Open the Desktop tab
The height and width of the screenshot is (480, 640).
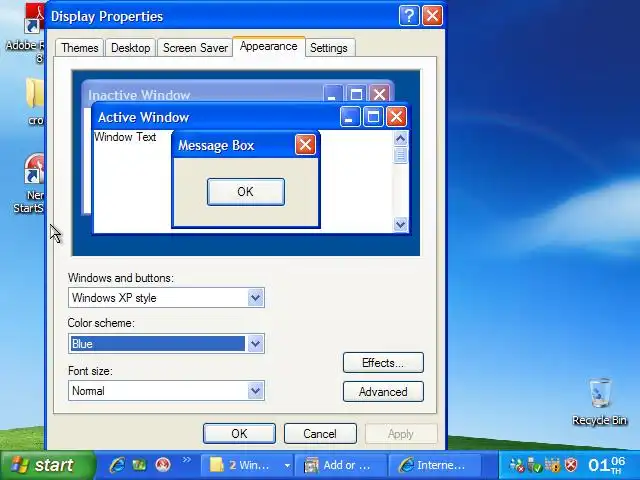coord(130,48)
